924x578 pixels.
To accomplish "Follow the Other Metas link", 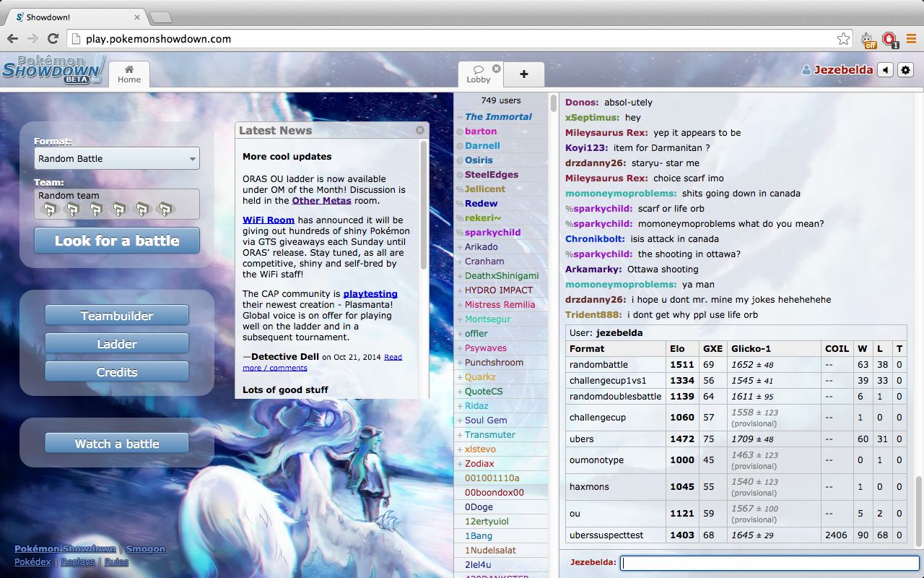I will [x=321, y=200].
